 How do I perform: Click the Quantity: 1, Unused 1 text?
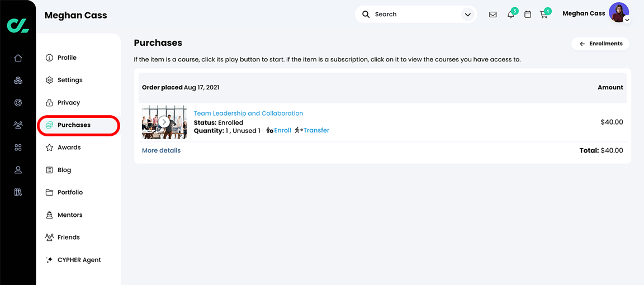(x=227, y=130)
